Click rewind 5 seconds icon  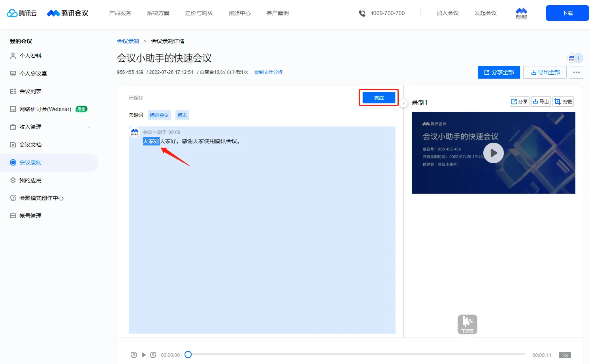click(134, 355)
